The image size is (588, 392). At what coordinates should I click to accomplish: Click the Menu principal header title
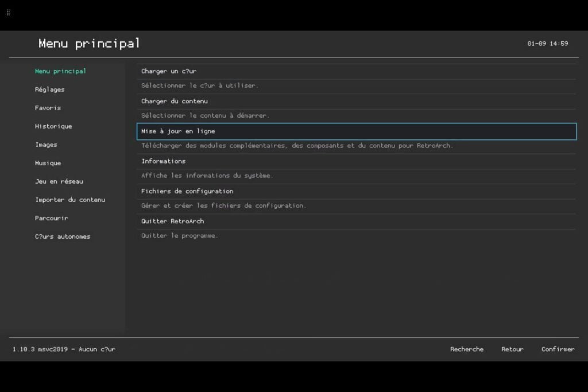(x=89, y=44)
